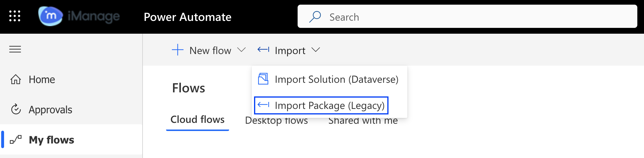Screen dimensions: 644x158
Task: Switch to the Cloud flows tab
Action: 197,120
